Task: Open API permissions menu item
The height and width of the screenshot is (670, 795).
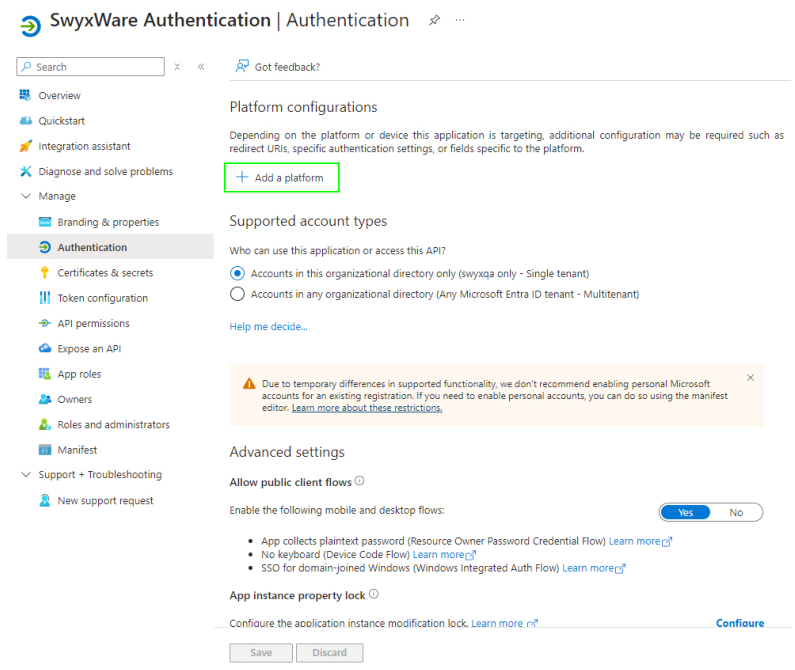Action: tap(93, 324)
